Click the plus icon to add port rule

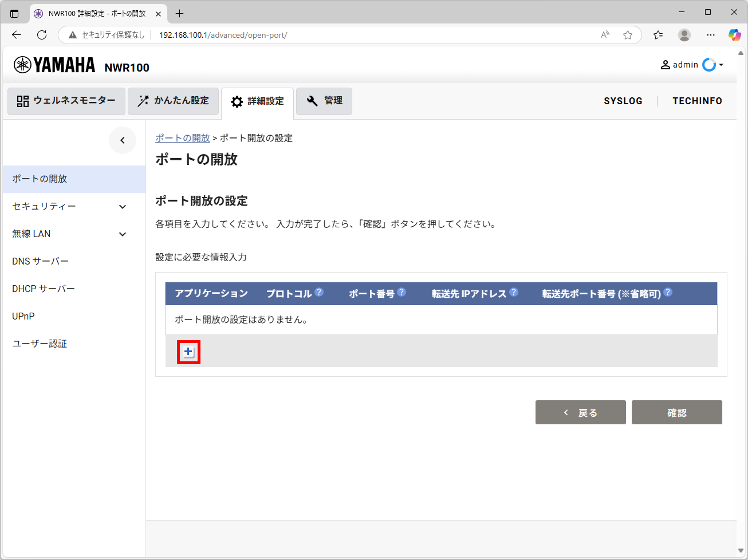(x=188, y=352)
